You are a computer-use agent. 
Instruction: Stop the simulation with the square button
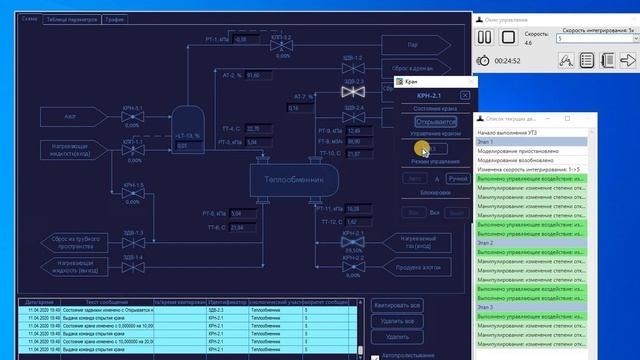508,37
